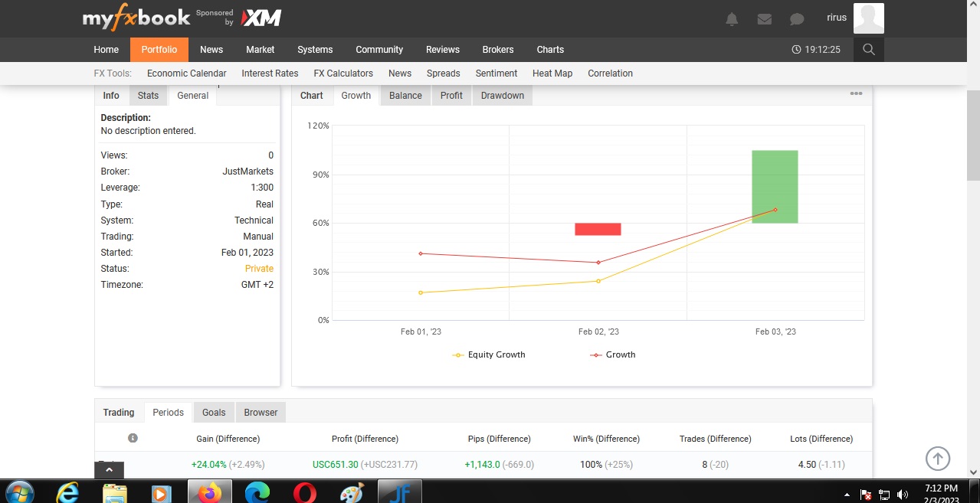Screen dimensions: 980x503
Task: Switch to the Profit chart tab
Action: pyautogui.click(x=452, y=96)
